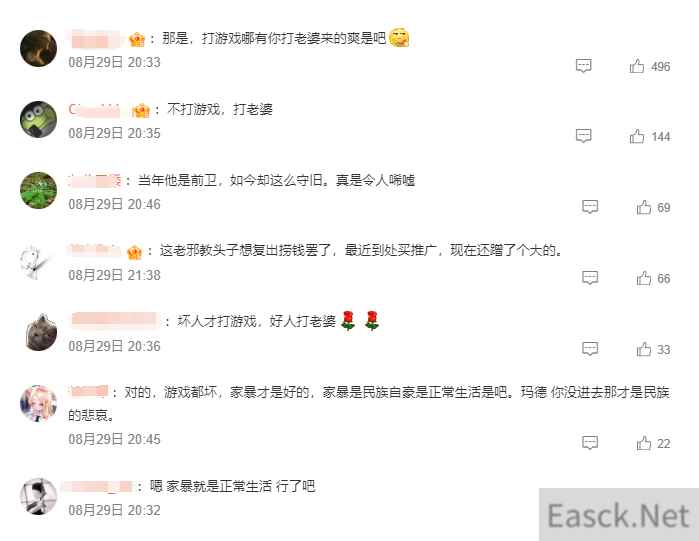Open reply box for the 20:35 comment
The image size is (699, 541).
[584, 135]
